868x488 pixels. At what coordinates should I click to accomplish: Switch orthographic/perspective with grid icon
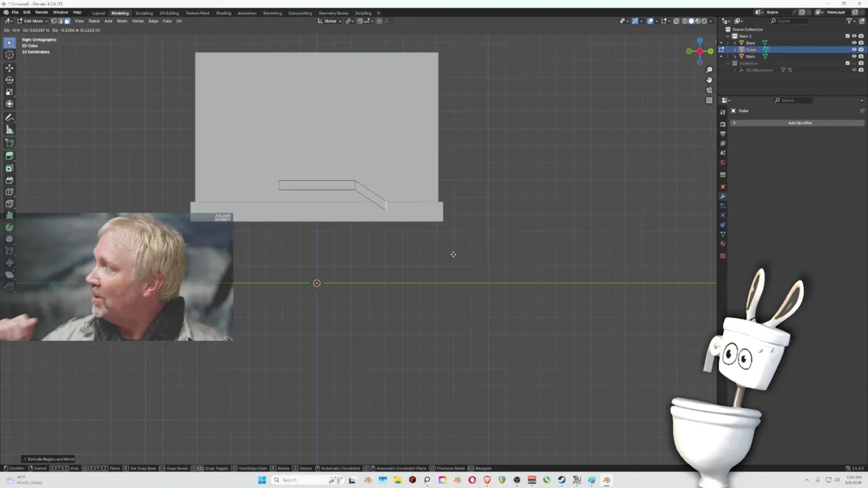(709, 100)
